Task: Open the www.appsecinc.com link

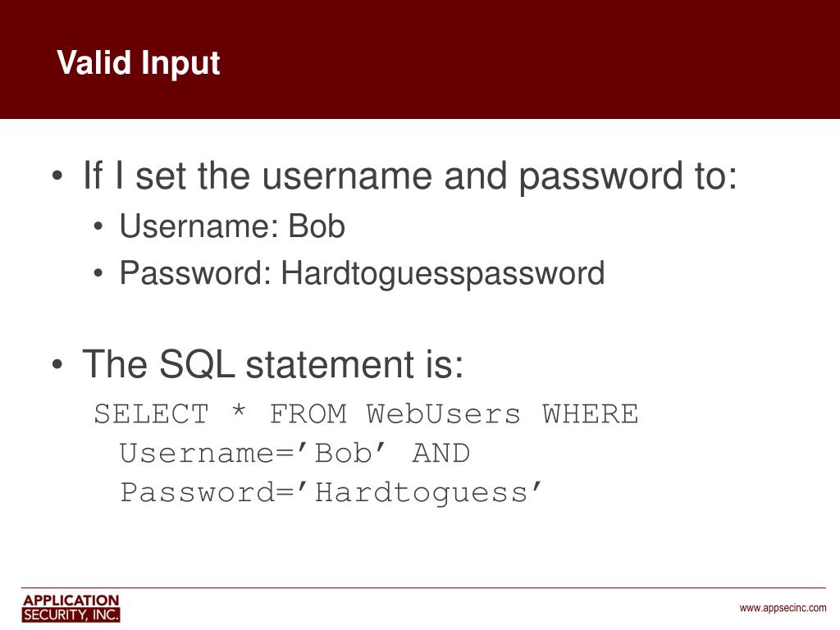Action: tap(783, 608)
